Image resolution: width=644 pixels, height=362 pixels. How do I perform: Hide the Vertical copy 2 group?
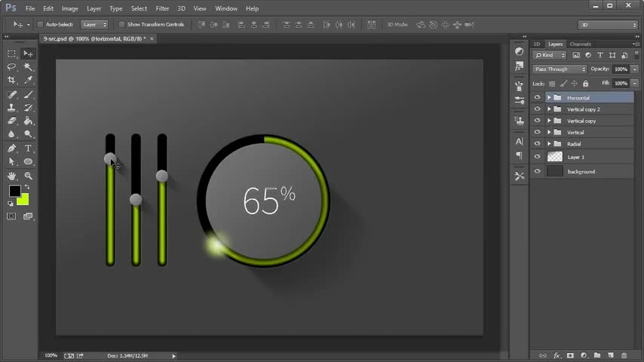(x=537, y=109)
